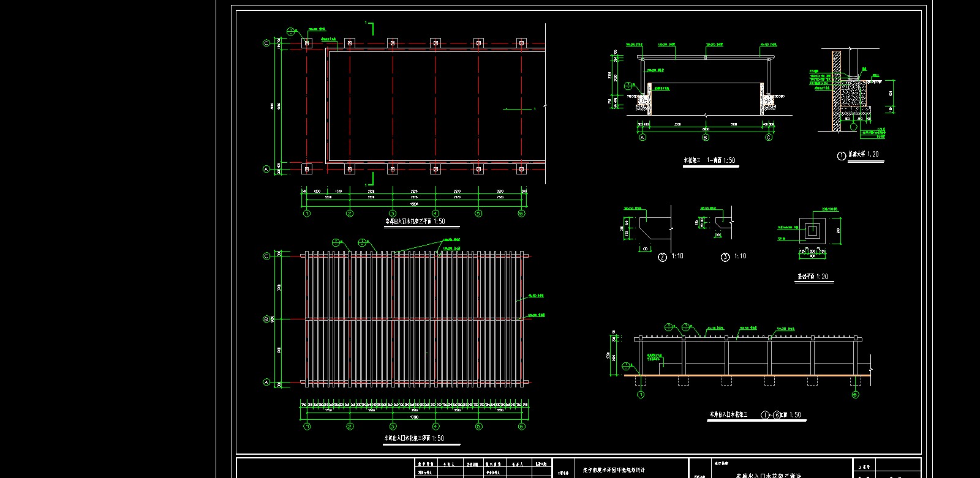Click grid bubble 6 under the side elevation

coord(855,395)
